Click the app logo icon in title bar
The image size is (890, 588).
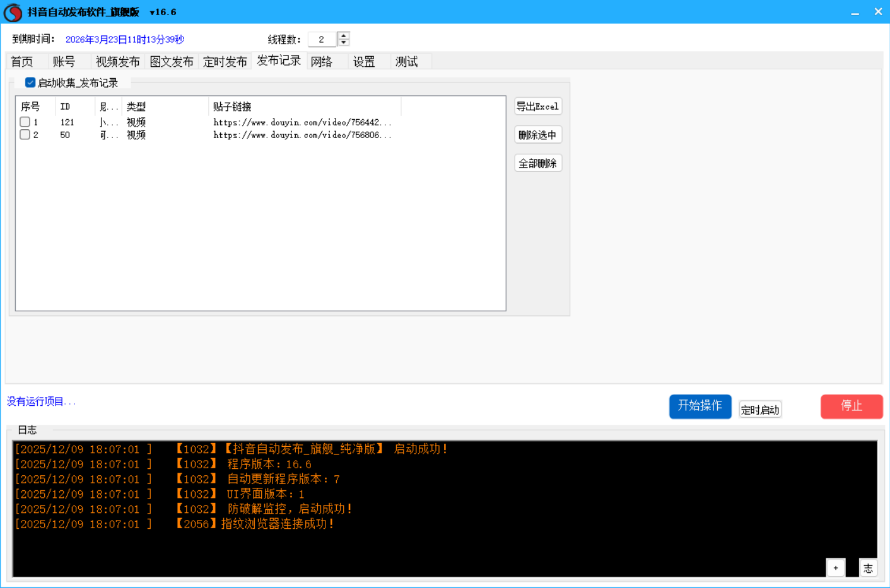[13, 12]
